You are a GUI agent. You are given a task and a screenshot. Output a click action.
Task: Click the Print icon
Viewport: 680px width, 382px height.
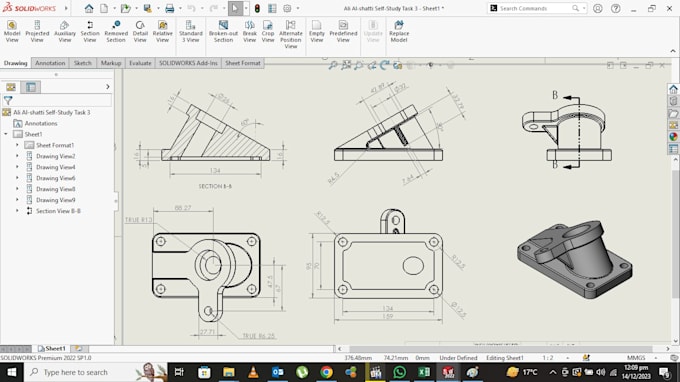[170, 8]
